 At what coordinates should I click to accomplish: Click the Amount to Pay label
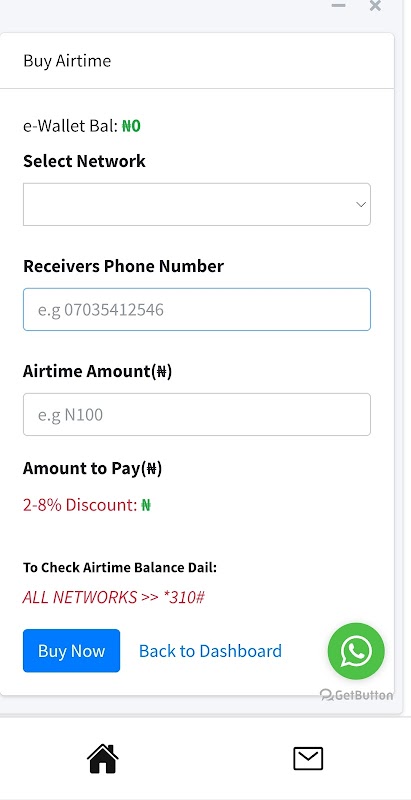[x=92, y=468]
